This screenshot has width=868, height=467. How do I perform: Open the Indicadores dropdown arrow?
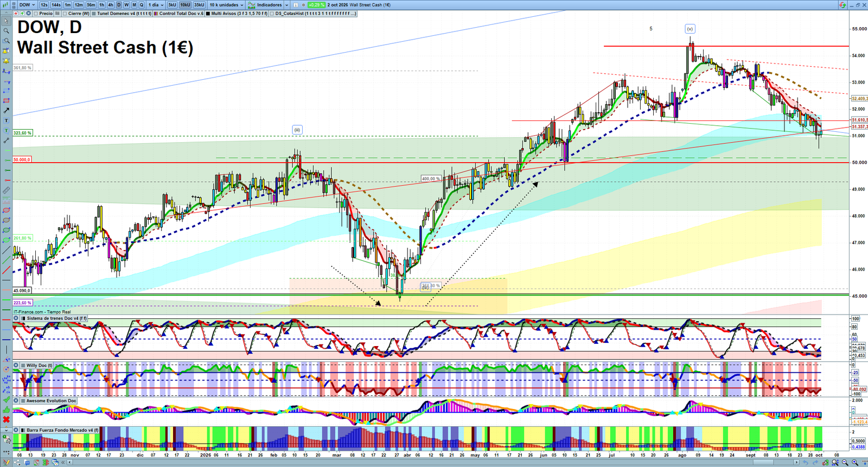[x=286, y=5]
